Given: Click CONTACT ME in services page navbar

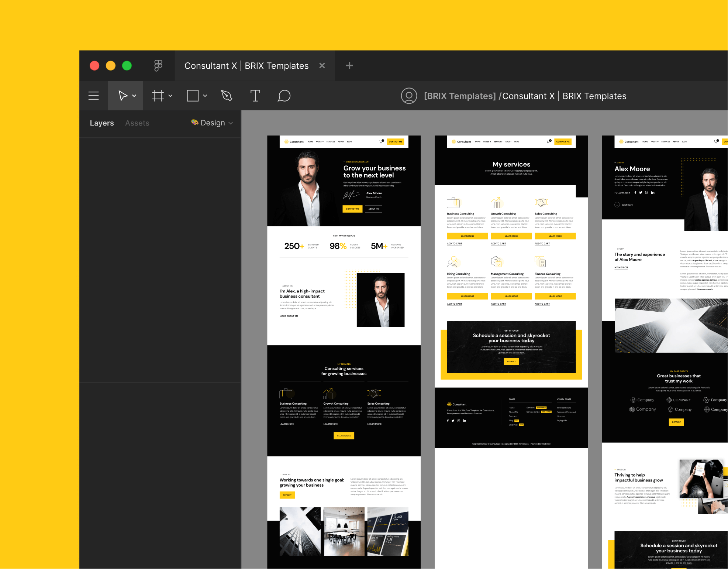Looking at the screenshot, I should (563, 141).
